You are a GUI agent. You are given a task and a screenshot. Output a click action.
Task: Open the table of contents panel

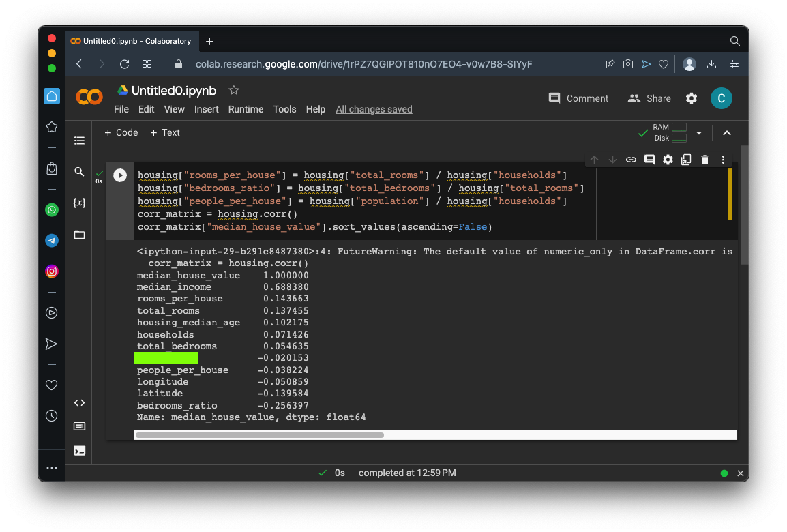(79, 141)
